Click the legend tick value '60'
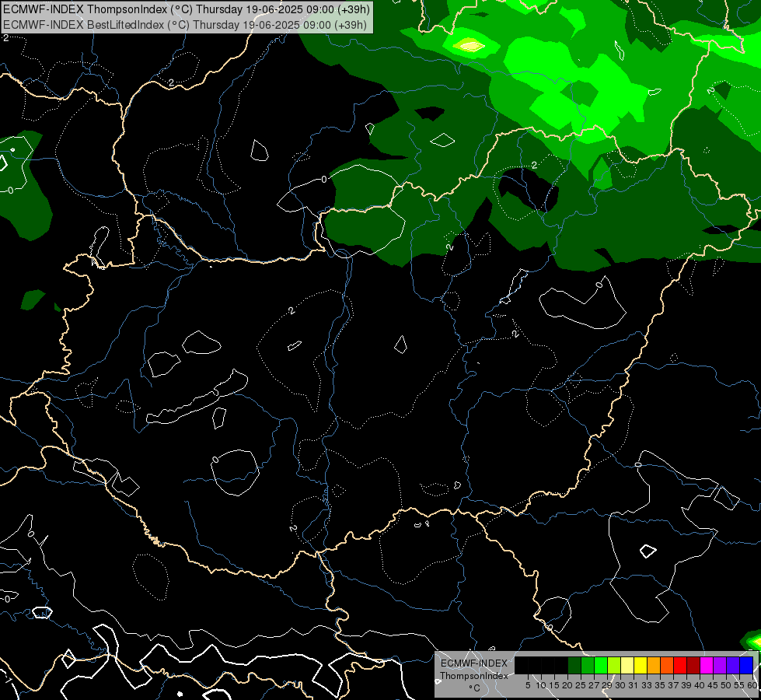The width and height of the screenshot is (761, 700). pyautogui.click(x=752, y=685)
